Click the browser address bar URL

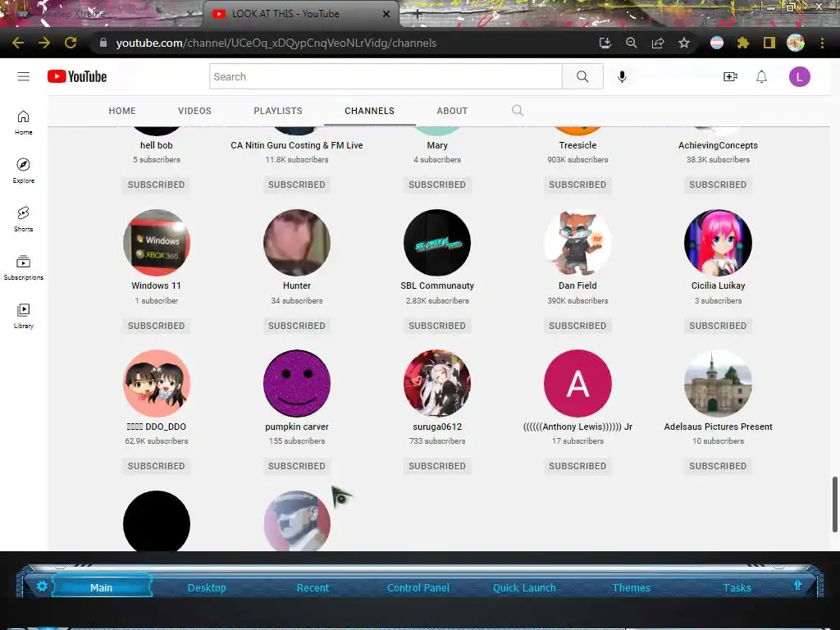tap(276, 43)
